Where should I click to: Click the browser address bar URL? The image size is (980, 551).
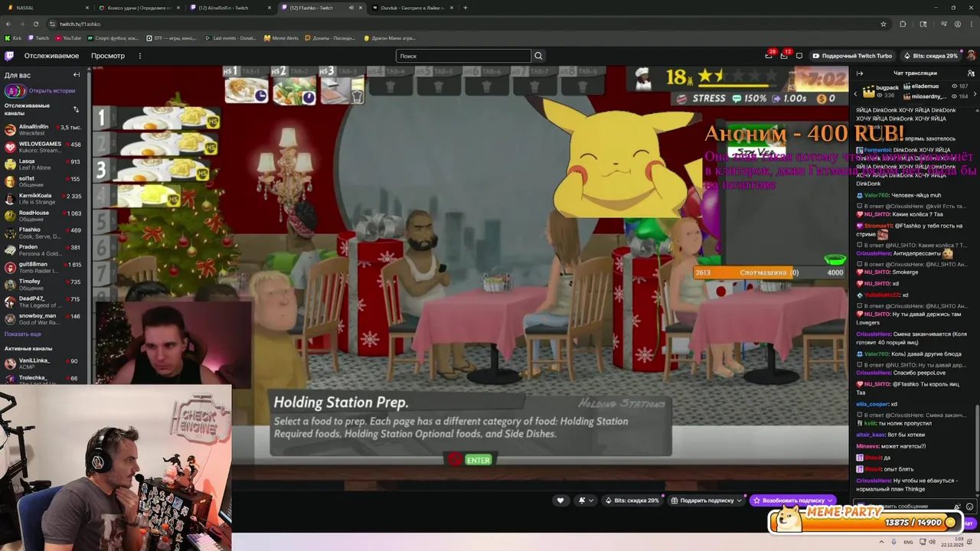pos(80,24)
